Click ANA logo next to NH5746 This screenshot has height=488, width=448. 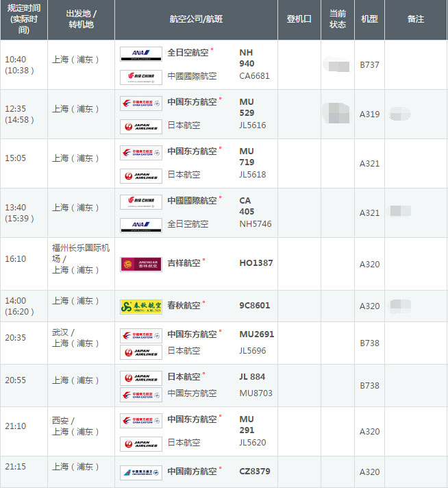coord(141,225)
